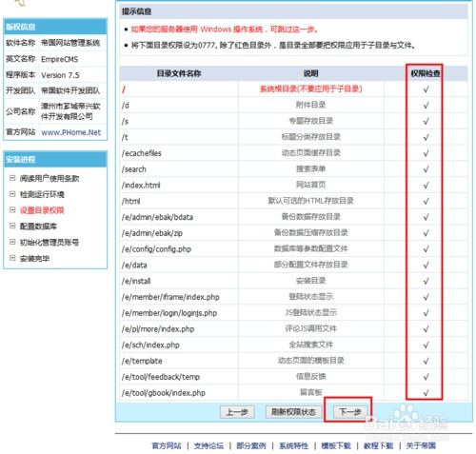476x454 pixels.
Task: Select the 安装完毕 install step
Action: [x=34, y=258]
